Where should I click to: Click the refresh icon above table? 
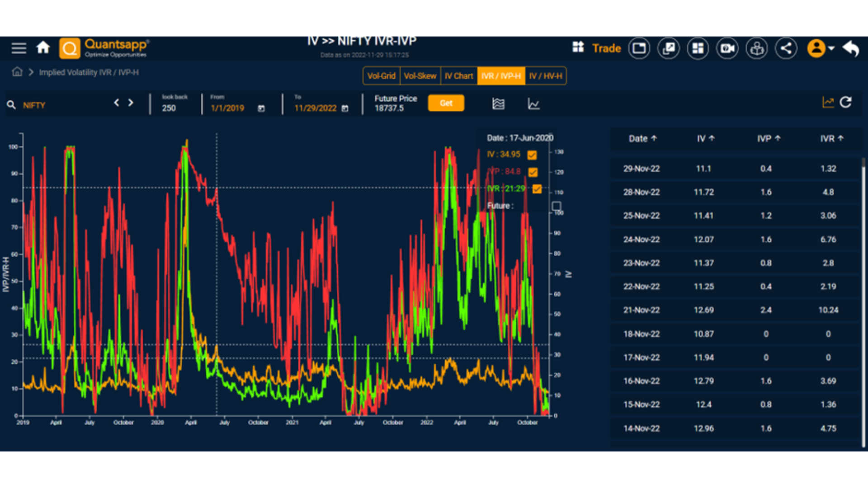pyautogui.click(x=846, y=103)
